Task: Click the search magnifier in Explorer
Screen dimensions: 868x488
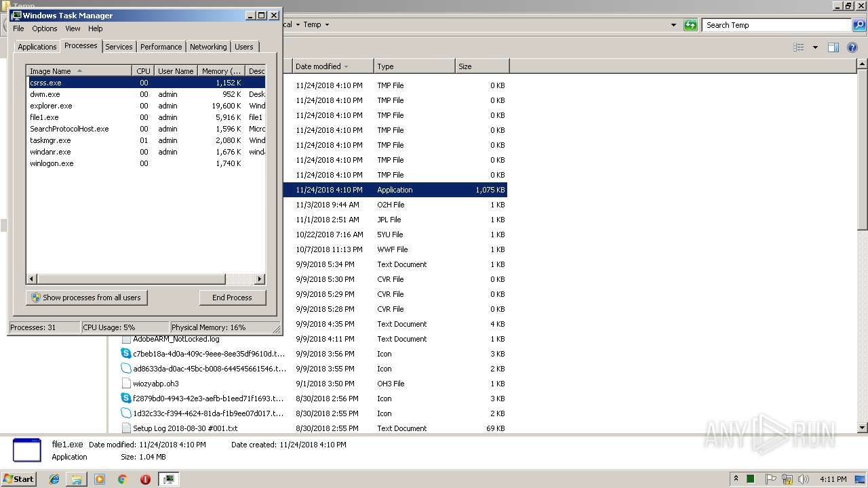Action: (x=859, y=25)
